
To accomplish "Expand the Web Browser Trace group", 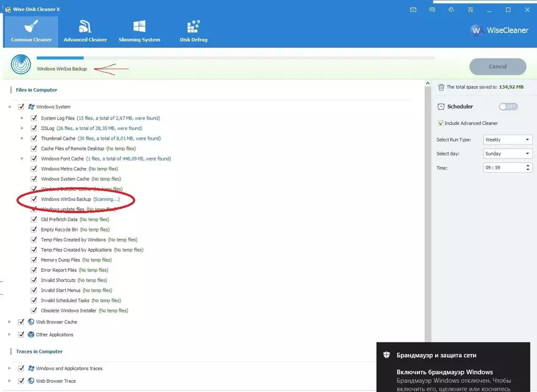I will (10, 381).
